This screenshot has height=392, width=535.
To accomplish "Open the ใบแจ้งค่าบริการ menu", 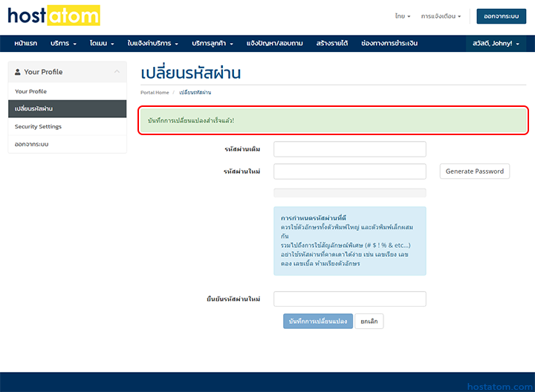I will 152,44.
